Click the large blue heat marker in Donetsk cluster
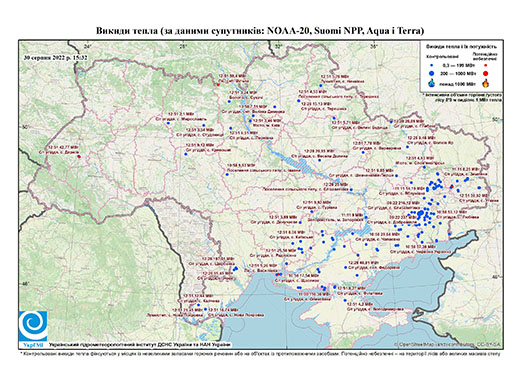 420,213
